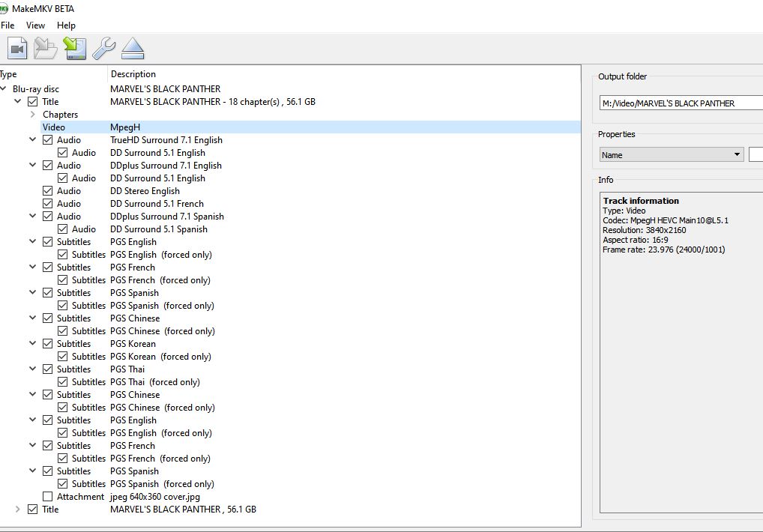Select 'MARVEL'S BLACK PANTHER , 56.1 GB' text
The width and height of the screenshot is (763, 532).
[183, 509]
